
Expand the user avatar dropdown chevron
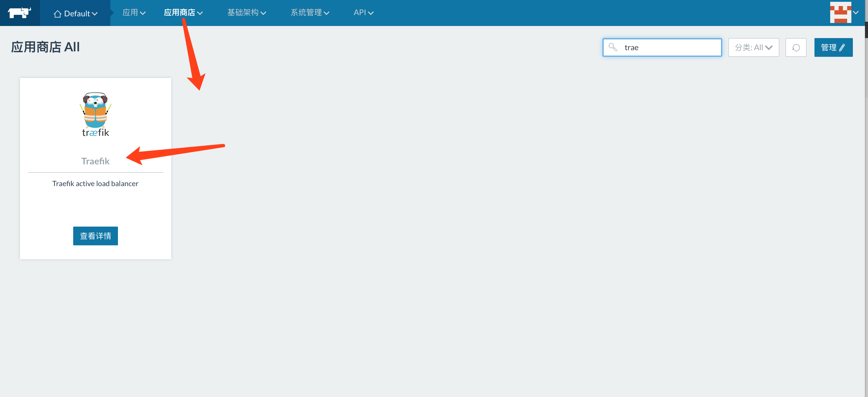coord(856,13)
